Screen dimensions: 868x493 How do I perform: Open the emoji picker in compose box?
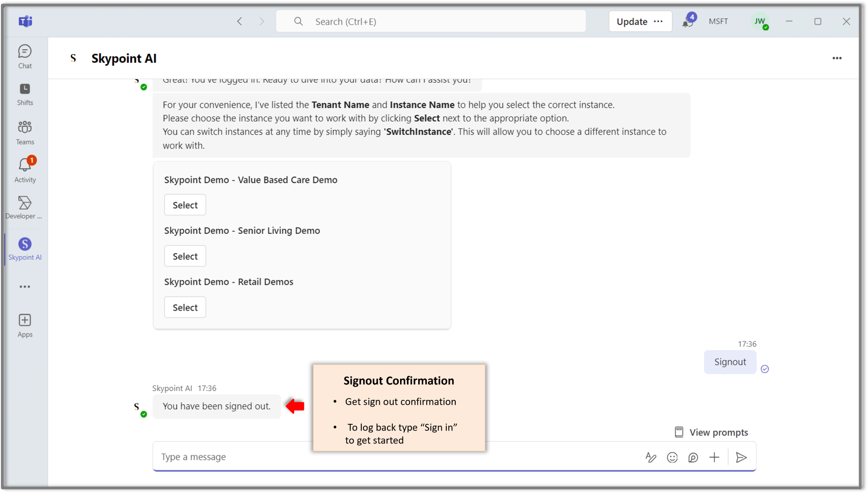click(672, 457)
